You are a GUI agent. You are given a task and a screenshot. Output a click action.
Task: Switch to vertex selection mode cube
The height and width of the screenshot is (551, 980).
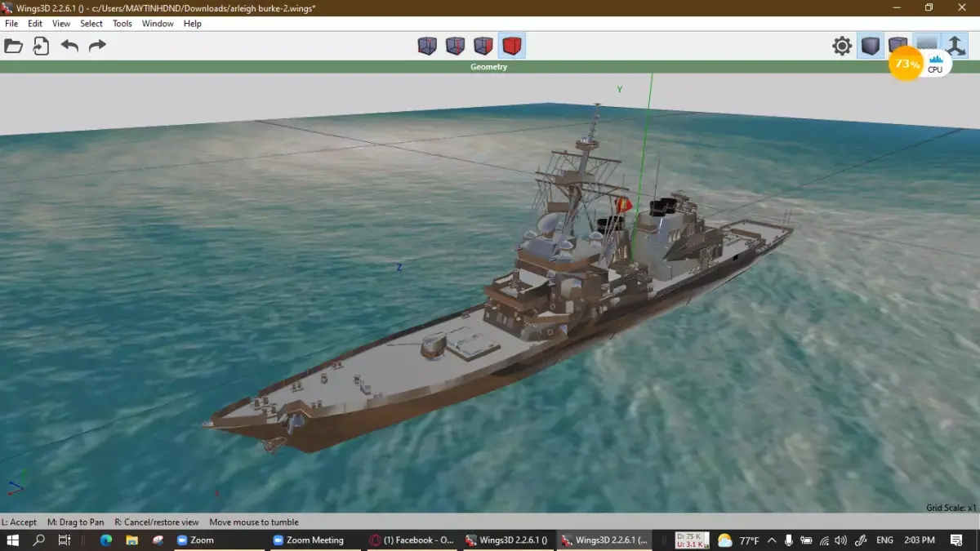tap(427, 46)
